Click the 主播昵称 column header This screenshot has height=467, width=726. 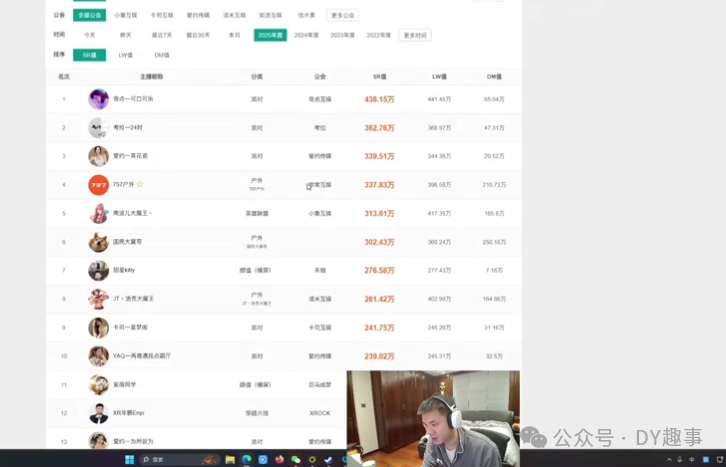tap(151, 76)
